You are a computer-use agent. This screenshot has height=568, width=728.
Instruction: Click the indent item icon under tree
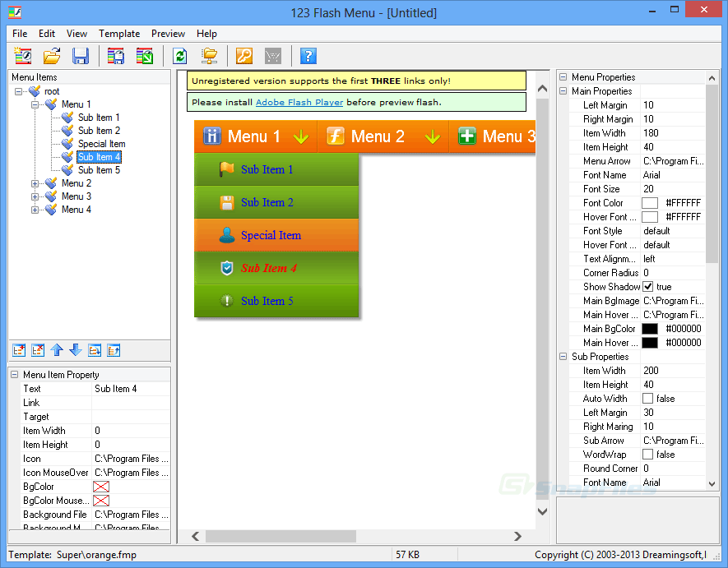tap(95, 350)
